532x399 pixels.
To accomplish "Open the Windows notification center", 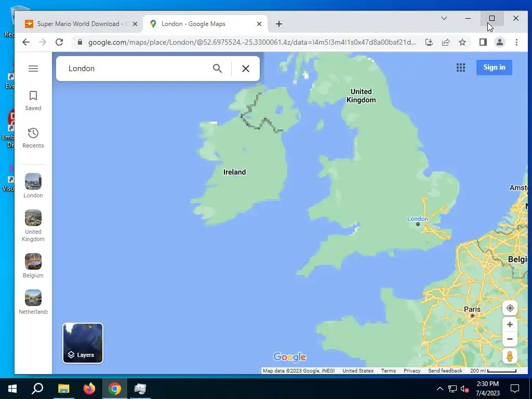I will click(x=515, y=389).
